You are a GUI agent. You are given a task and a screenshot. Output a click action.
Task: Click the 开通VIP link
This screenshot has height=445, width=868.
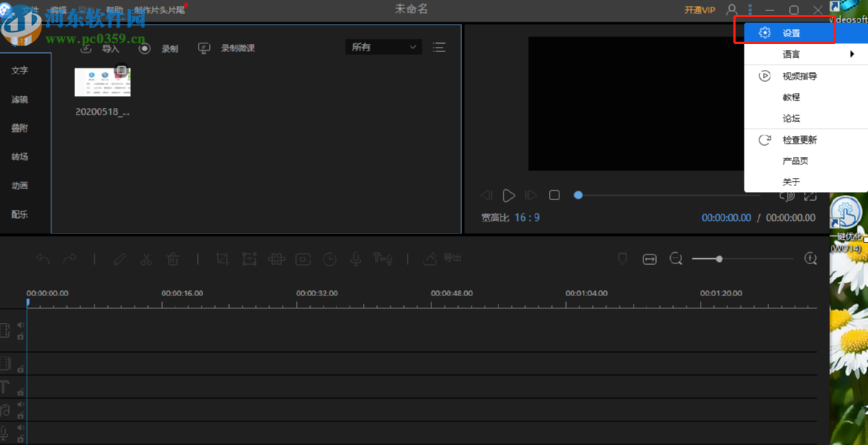(699, 10)
